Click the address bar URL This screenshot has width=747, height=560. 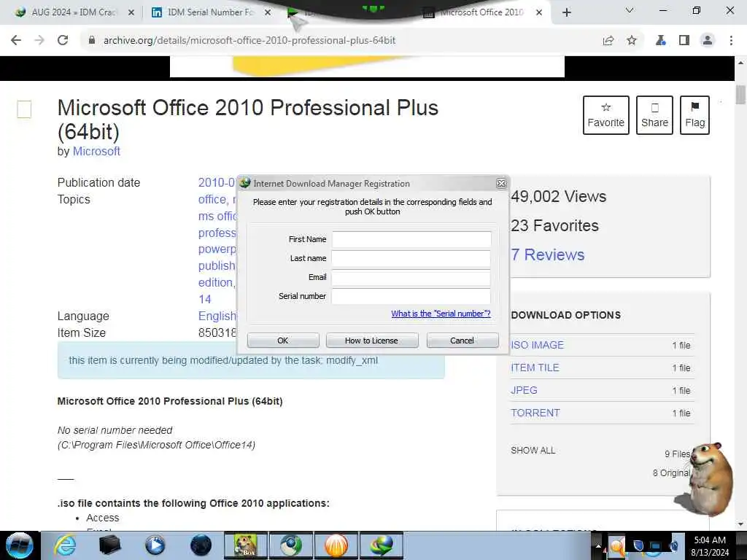(249, 41)
